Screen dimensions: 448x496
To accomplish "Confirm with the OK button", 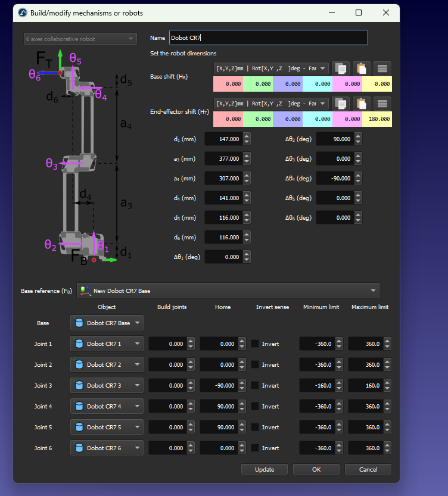I will click(316, 469).
